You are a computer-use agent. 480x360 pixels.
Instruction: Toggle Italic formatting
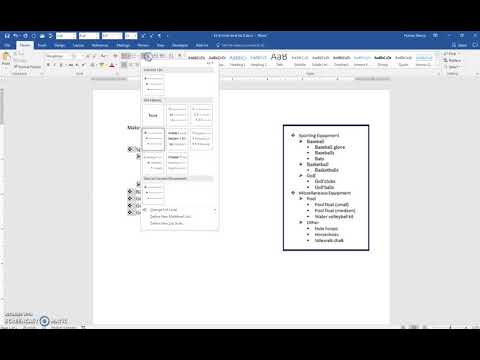pyautogui.click(x=55, y=65)
